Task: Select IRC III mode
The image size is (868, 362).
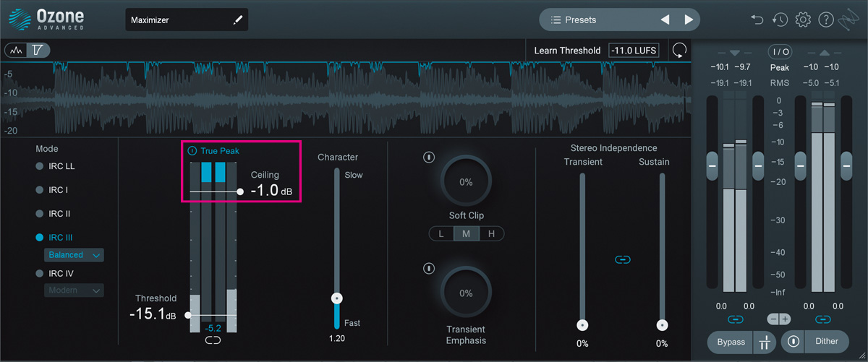Action: coord(54,237)
